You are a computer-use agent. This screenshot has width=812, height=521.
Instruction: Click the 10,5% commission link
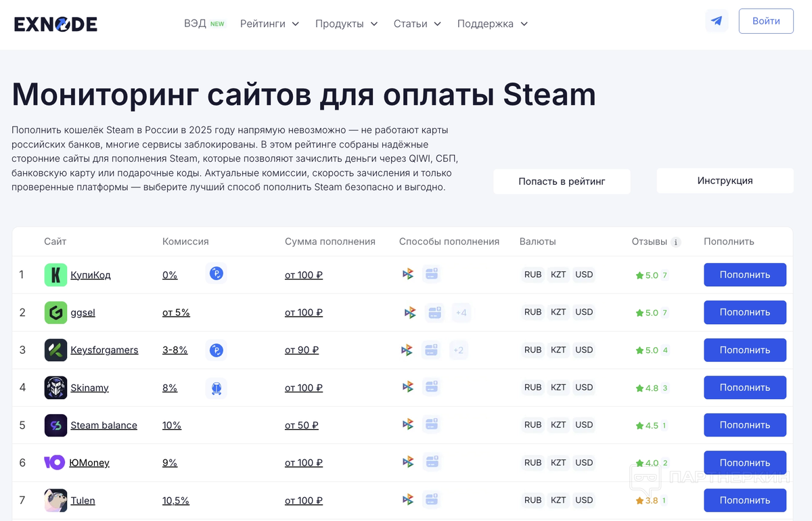[x=176, y=501]
